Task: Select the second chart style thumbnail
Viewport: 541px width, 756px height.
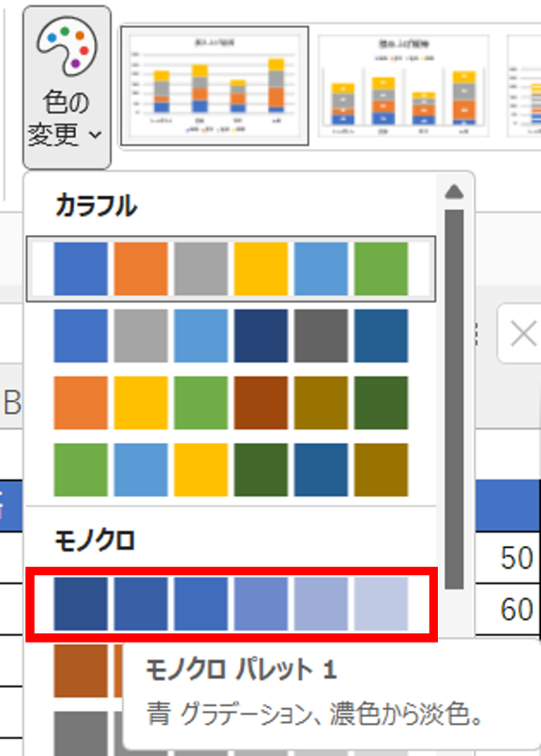Action: coord(403,86)
